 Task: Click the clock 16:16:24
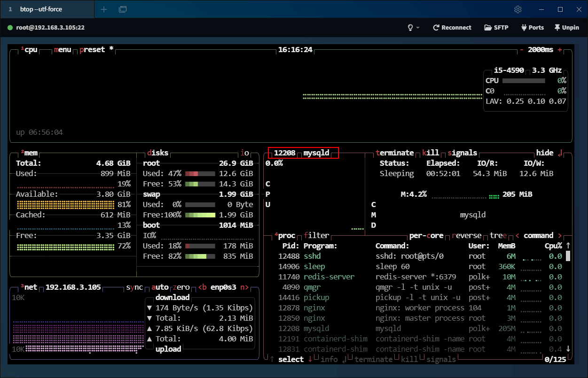tap(295, 50)
